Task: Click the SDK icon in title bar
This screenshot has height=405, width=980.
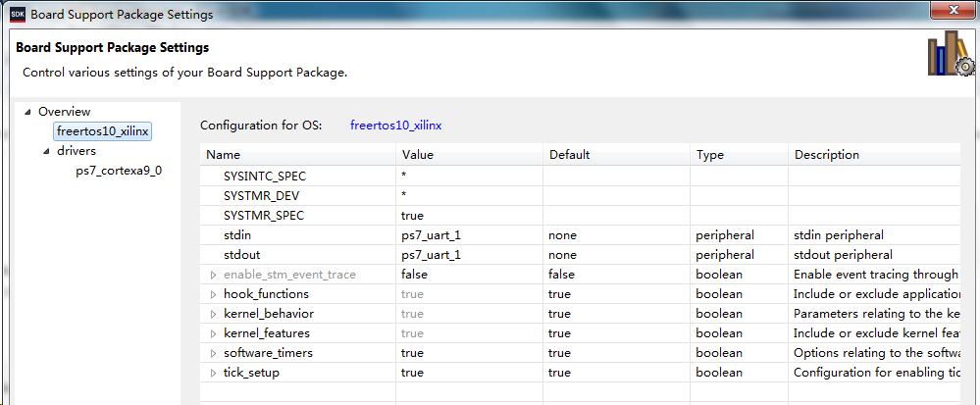Action: 18,13
